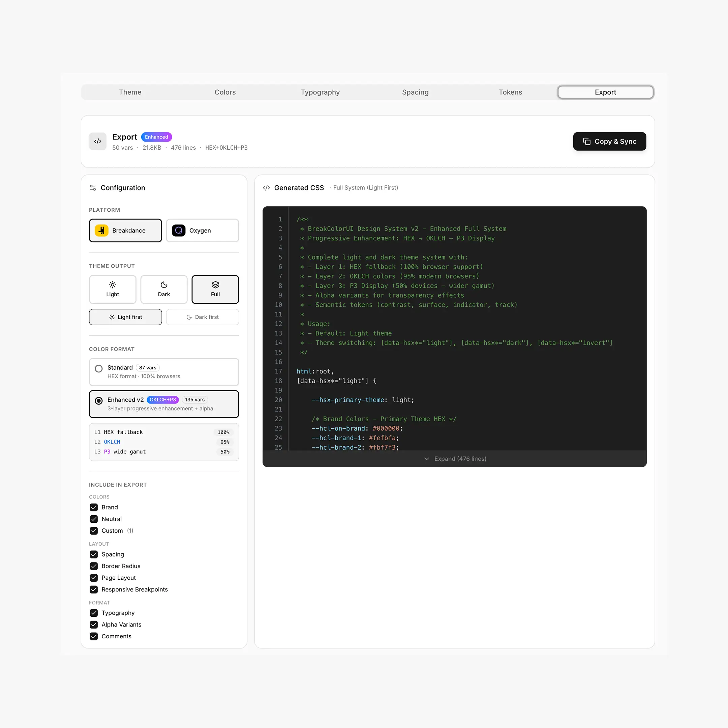Select Full theme output
Viewport: 728px width, 728px height.
pyautogui.click(x=215, y=290)
